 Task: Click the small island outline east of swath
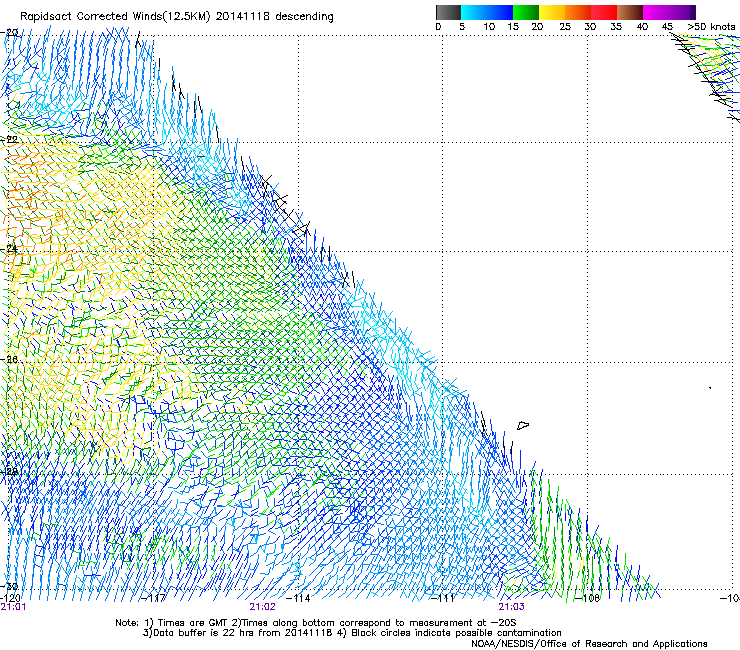point(523,425)
